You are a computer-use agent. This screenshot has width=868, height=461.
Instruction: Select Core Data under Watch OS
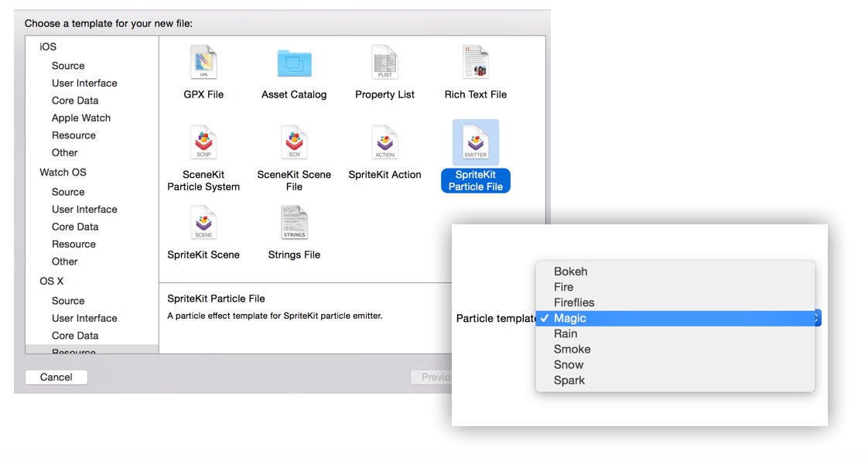click(75, 227)
